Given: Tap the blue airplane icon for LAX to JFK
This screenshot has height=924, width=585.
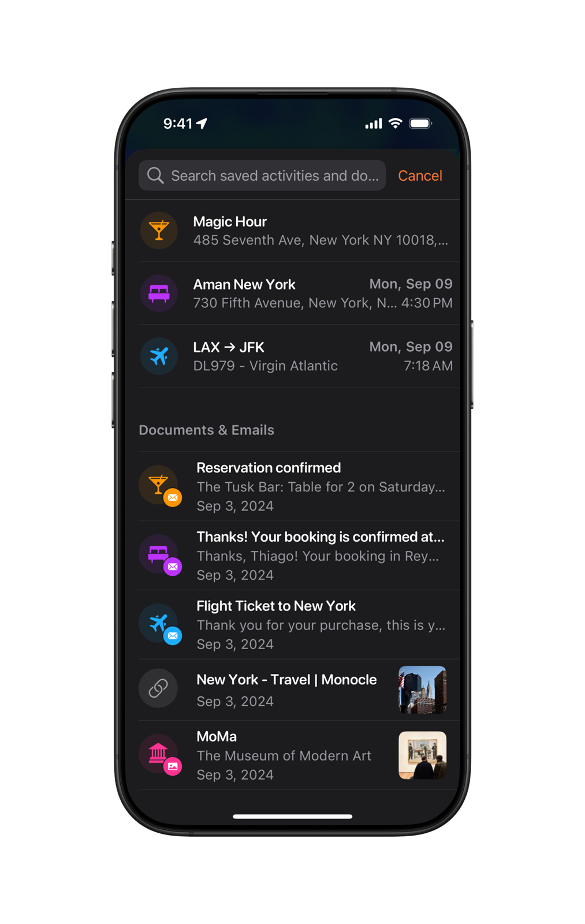Looking at the screenshot, I should point(159,356).
